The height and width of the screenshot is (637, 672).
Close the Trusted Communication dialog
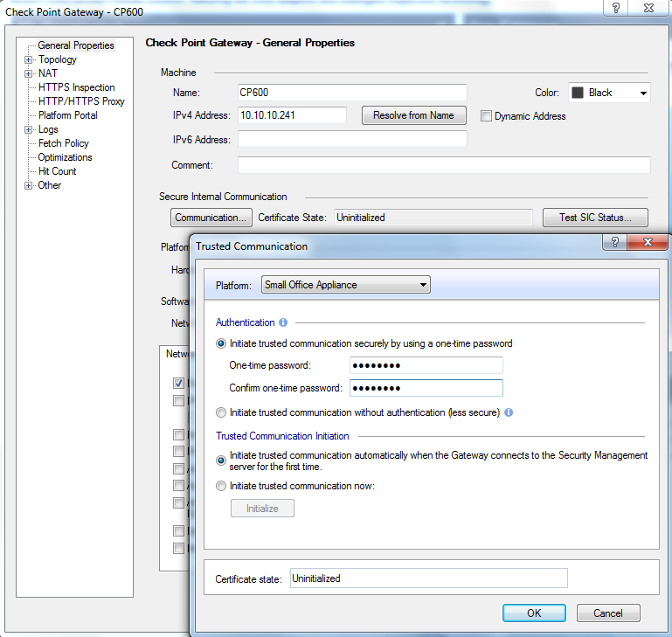click(x=648, y=242)
